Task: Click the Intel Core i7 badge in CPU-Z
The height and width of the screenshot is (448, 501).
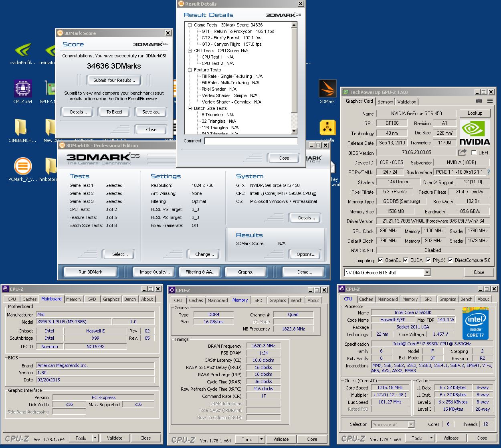Action: point(475,323)
